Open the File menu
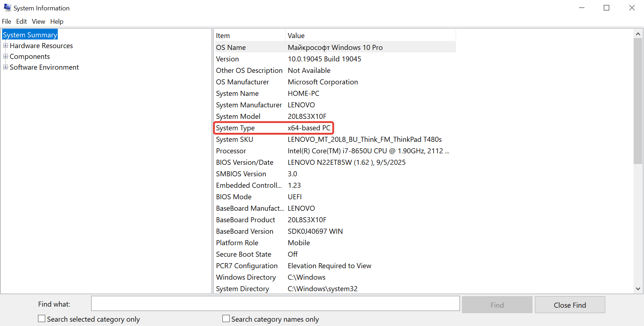The height and width of the screenshot is (326, 644). 6,22
